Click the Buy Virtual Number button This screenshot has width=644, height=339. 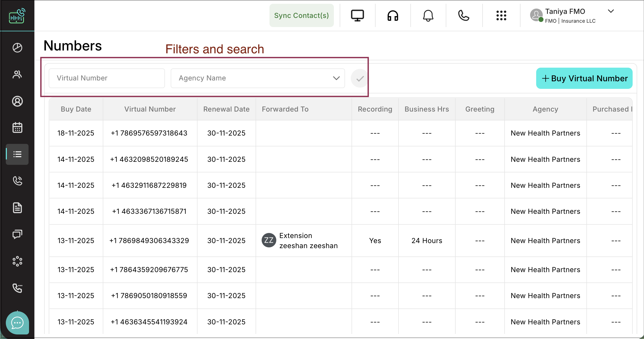[x=584, y=78]
